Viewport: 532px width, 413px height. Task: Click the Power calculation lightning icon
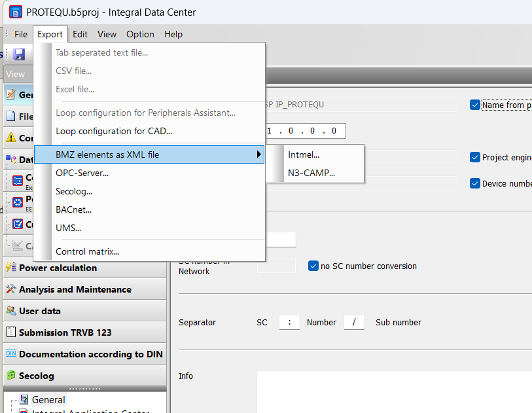click(11, 268)
